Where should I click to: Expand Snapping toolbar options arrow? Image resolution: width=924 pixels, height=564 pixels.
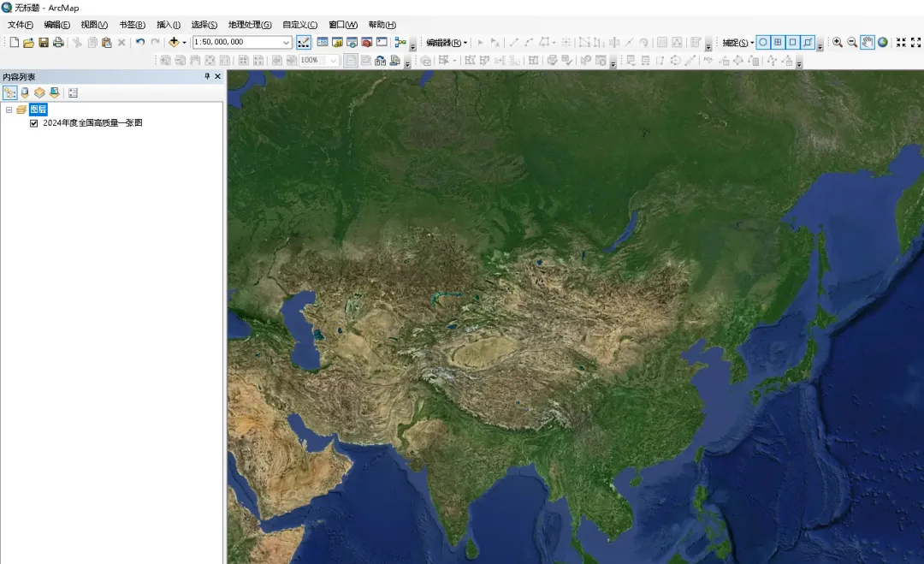coord(820,45)
